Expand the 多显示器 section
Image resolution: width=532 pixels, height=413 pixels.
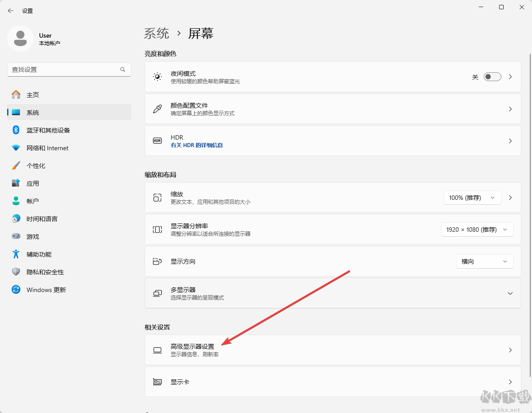[x=511, y=293]
